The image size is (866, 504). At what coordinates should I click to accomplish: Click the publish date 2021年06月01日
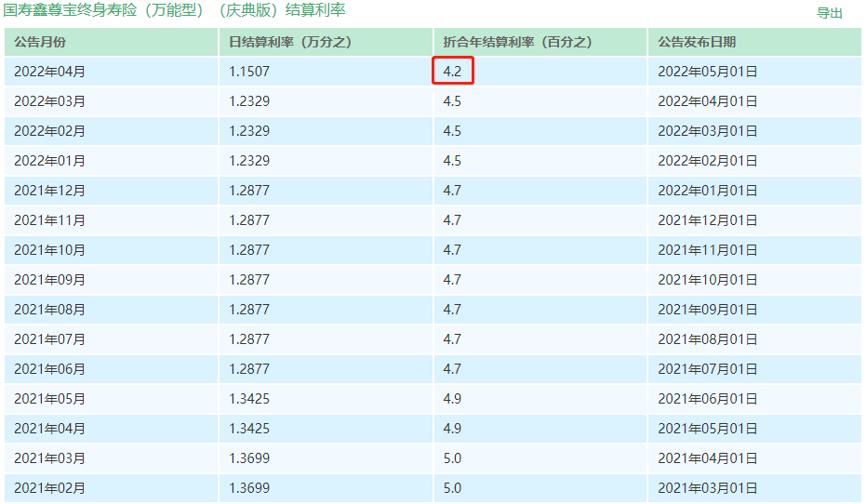coord(708,399)
